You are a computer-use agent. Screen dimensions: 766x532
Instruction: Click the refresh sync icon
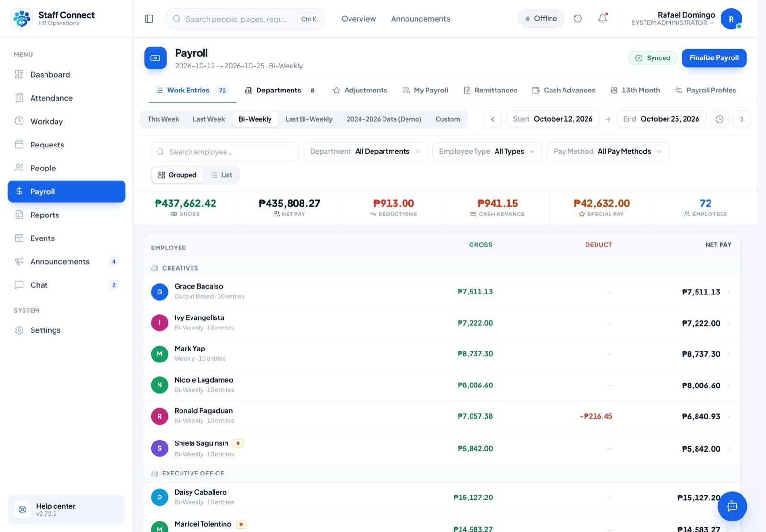(578, 19)
